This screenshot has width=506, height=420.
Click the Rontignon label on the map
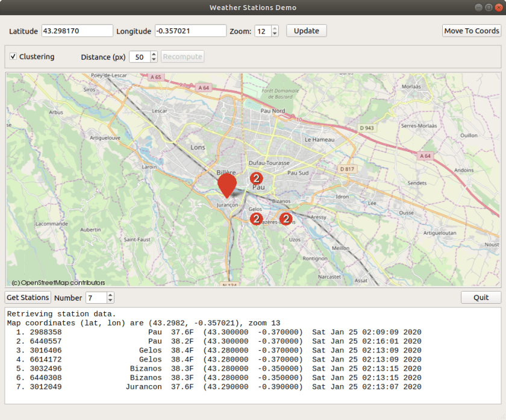tap(315, 259)
